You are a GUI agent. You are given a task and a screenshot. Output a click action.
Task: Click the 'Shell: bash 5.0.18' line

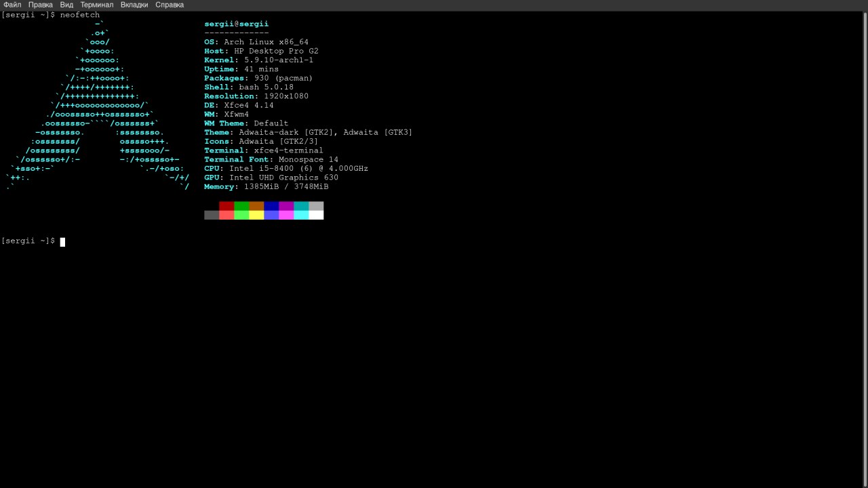(x=249, y=87)
